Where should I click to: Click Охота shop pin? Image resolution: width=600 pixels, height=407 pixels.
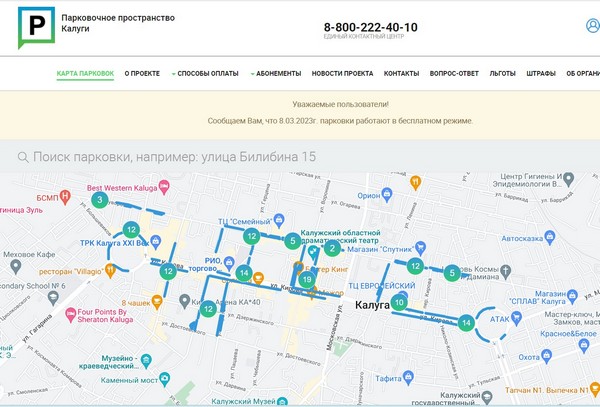point(546,356)
